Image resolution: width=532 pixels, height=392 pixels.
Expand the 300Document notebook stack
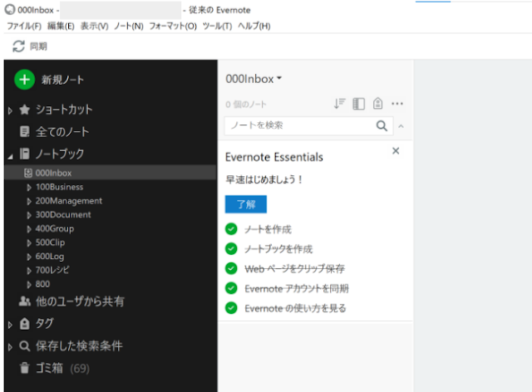(x=29, y=215)
